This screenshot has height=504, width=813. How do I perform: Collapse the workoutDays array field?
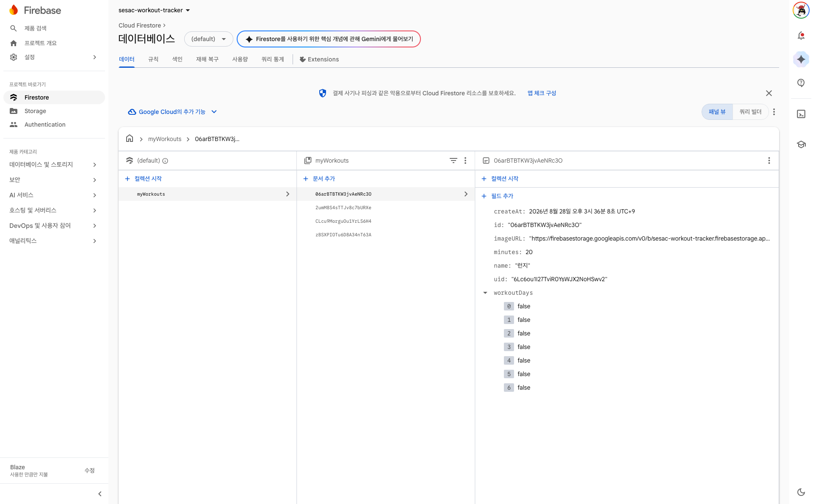[x=485, y=293]
